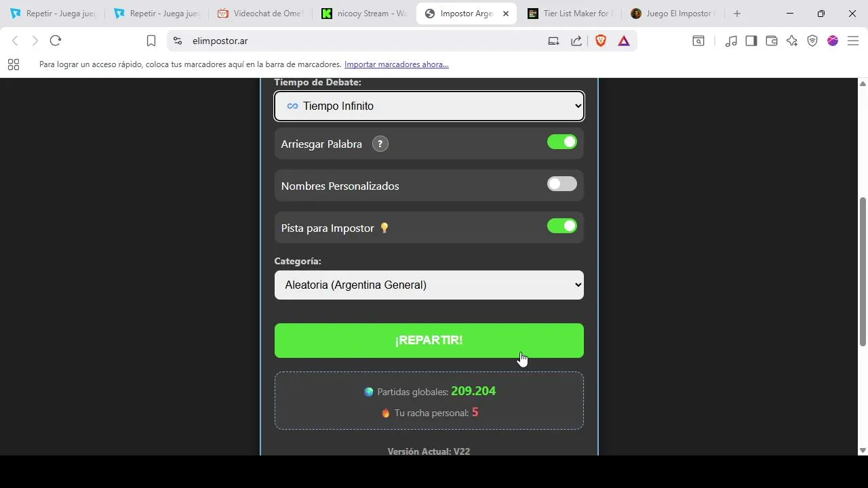Open the Brave Wallet icon
The width and height of the screenshot is (868, 488).
point(771,41)
